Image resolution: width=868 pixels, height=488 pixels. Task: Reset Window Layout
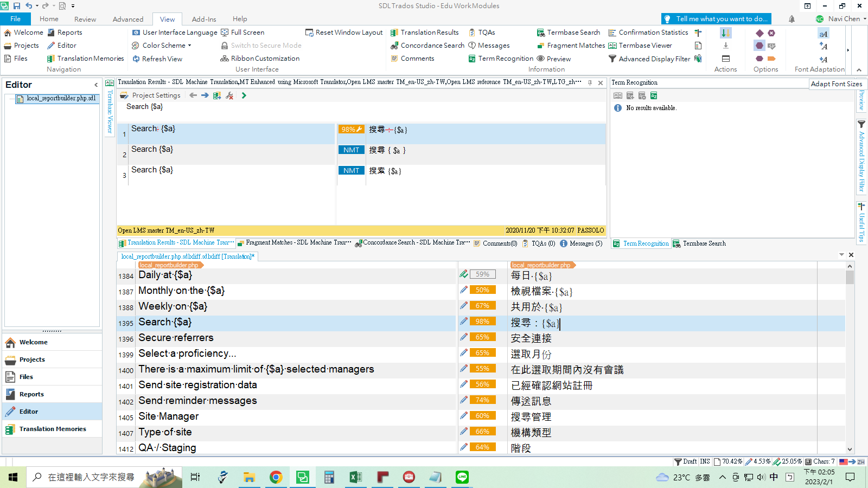pyautogui.click(x=344, y=33)
